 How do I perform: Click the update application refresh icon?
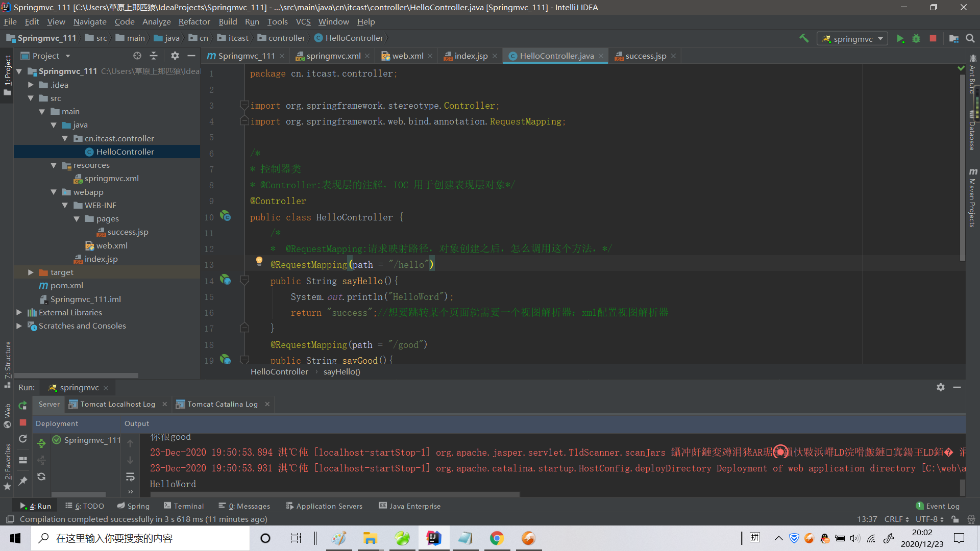23,439
